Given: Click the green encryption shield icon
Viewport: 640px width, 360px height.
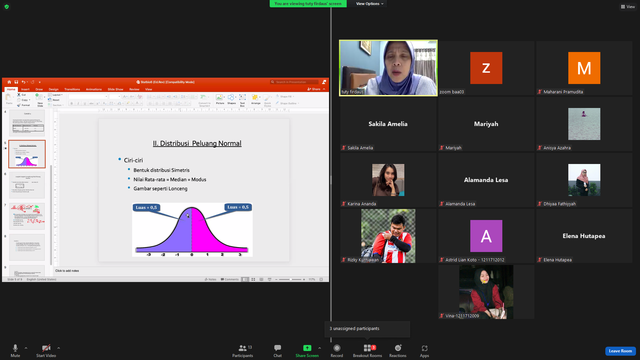Looking at the screenshot, I should pyautogui.click(x=7, y=7).
